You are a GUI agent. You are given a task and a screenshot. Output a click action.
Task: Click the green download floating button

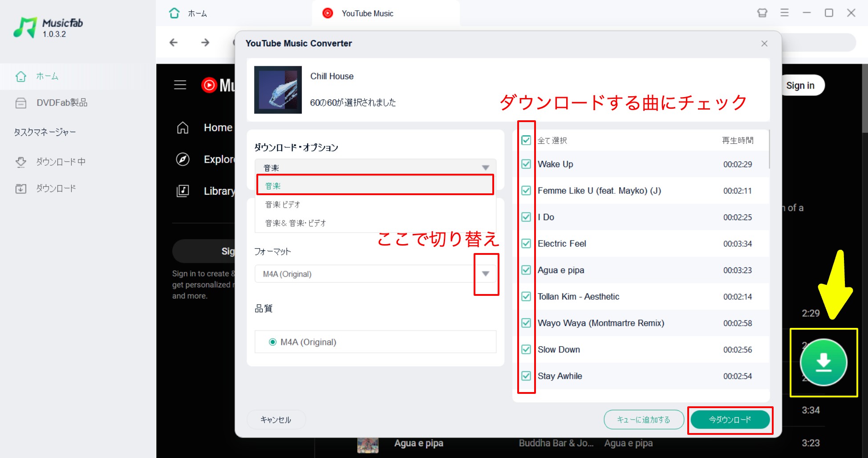pyautogui.click(x=823, y=362)
